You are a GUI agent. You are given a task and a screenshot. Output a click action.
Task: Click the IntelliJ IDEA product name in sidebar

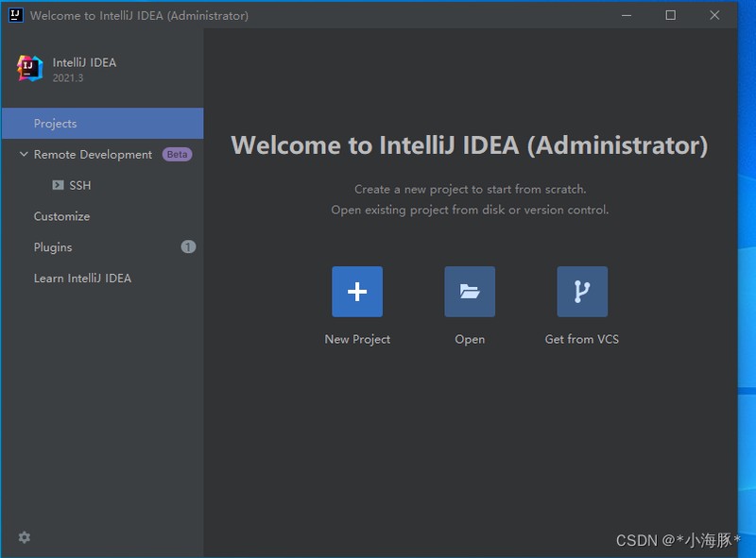click(x=84, y=62)
